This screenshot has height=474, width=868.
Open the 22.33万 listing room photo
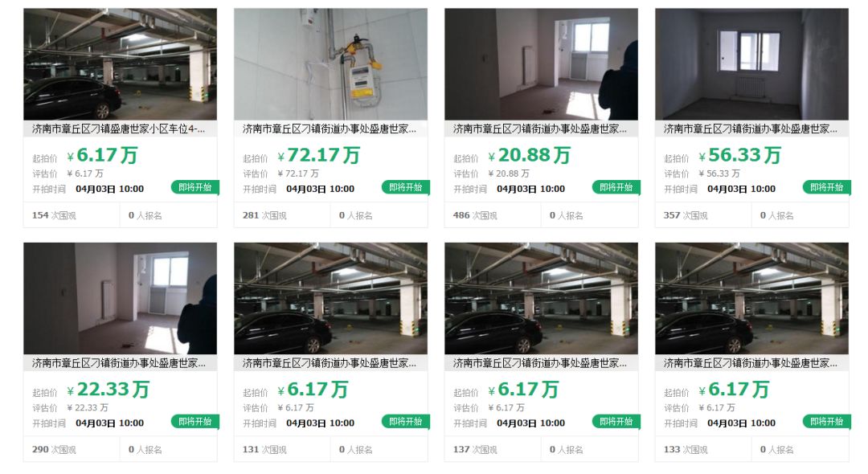tap(120, 299)
